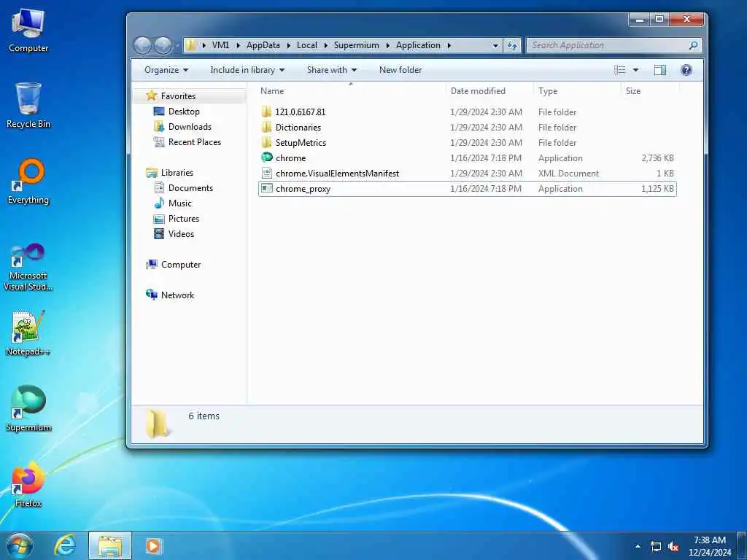Click Application in the address bar

(418, 45)
